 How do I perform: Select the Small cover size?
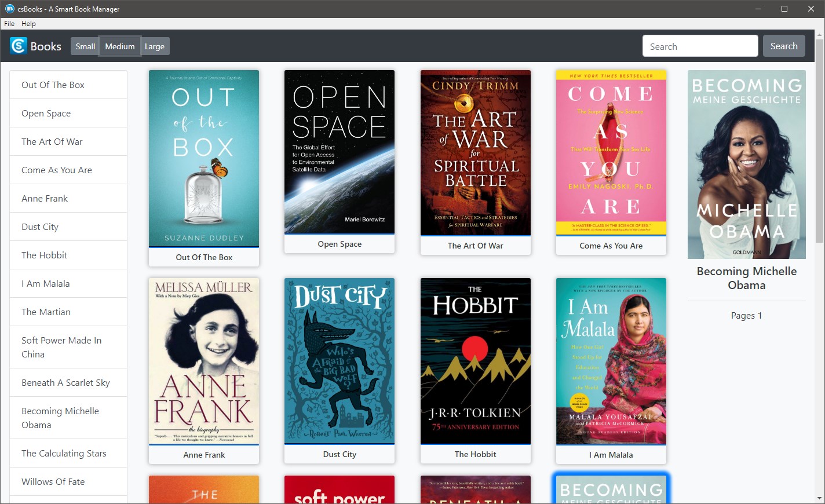[x=85, y=46]
